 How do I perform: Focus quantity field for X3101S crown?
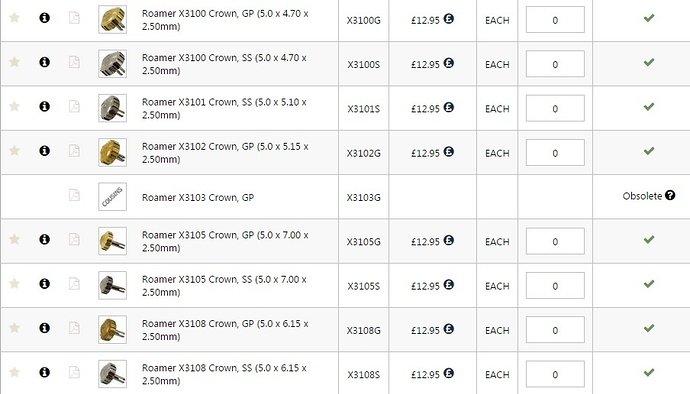[x=555, y=108]
